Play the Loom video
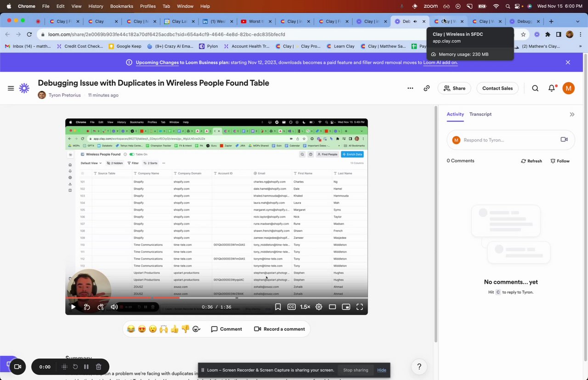The height and width of the screenshot is (380, 588). pos(73,307)
